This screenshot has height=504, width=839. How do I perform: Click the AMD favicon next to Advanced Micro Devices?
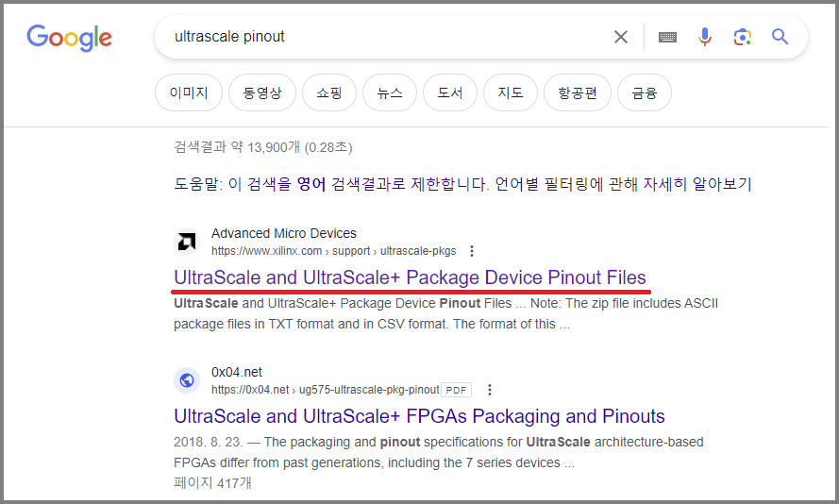[187, 242]
